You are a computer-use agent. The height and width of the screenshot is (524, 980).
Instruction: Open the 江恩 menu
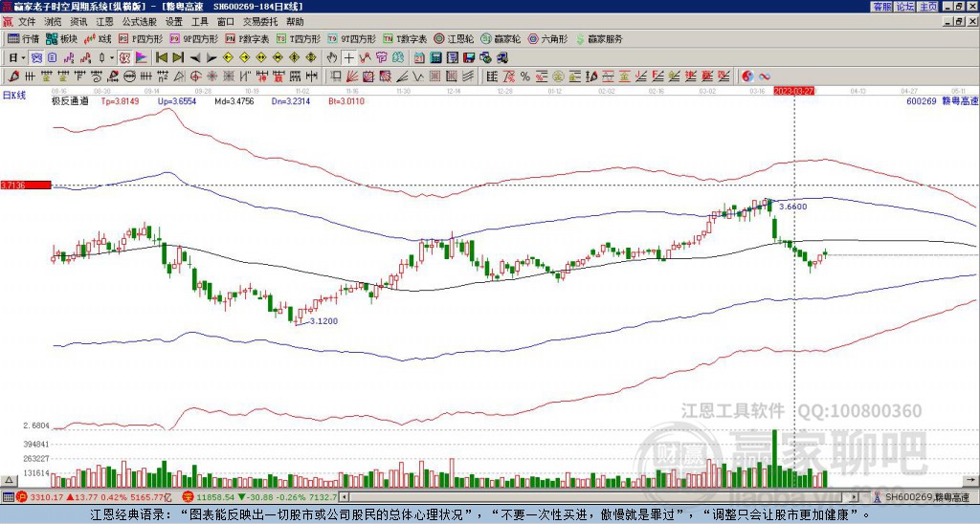(x=104, y=21)
